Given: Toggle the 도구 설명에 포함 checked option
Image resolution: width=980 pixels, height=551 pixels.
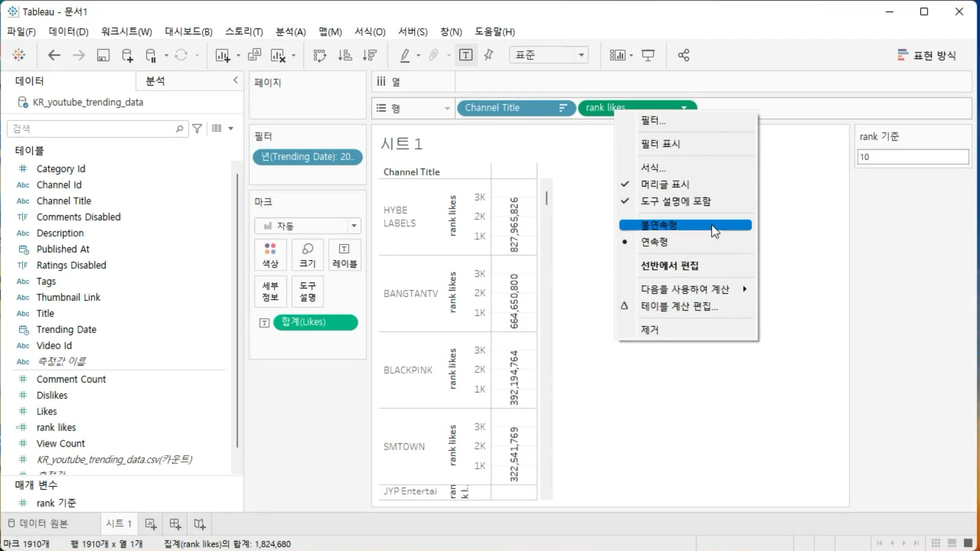Looking at the screenshot, I should coord(675,201).
